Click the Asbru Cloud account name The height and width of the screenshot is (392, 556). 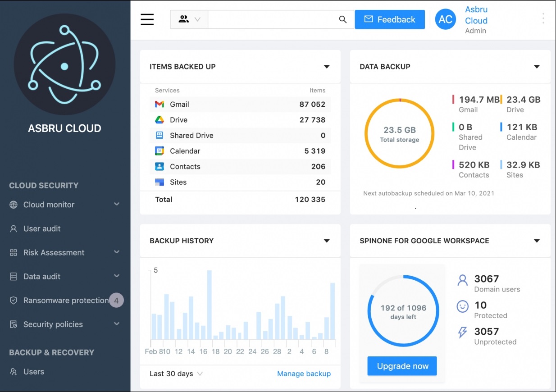[x=476, y=15]
